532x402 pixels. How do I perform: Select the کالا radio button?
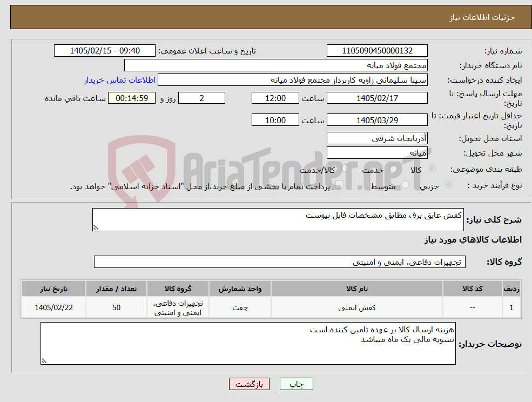432,169
